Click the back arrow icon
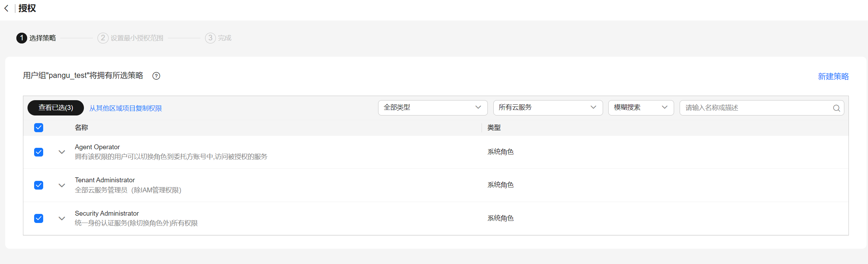This screenshot has width=868, height=264. click(6, 8)
